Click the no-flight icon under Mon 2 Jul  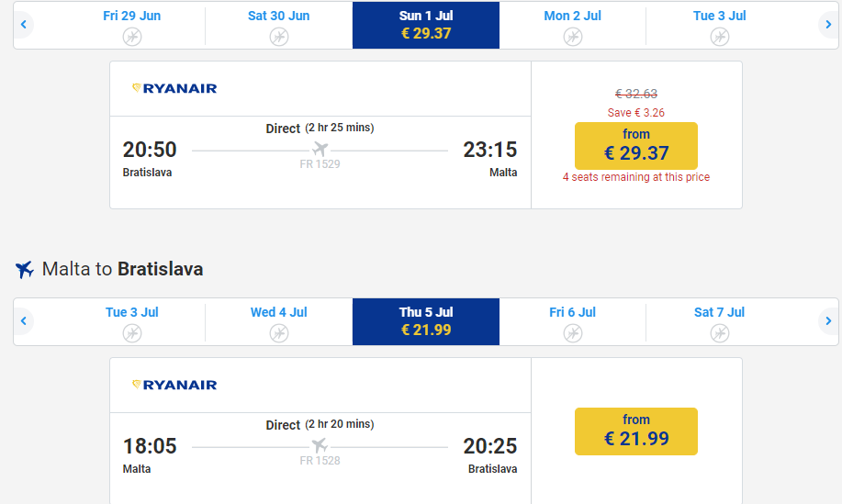click(573, 37)
